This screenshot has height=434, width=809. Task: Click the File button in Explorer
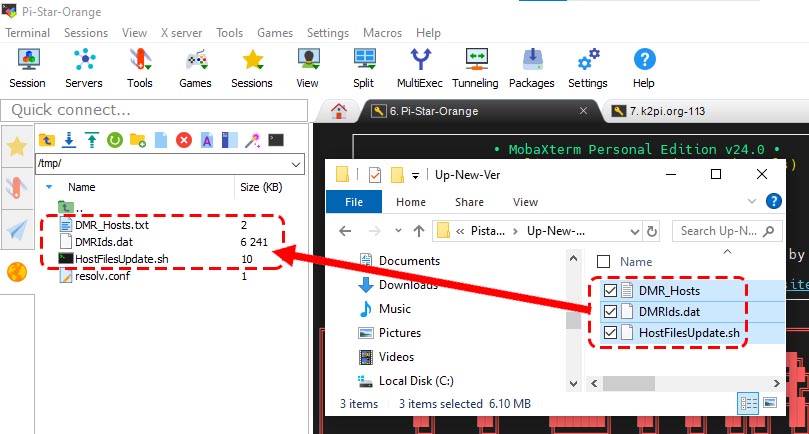[355, 201]
